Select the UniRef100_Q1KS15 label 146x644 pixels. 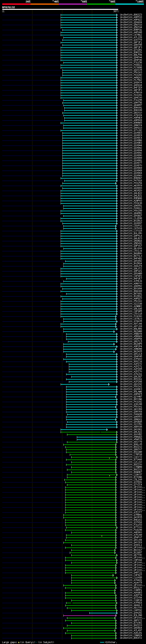click(x=131, y=70)
